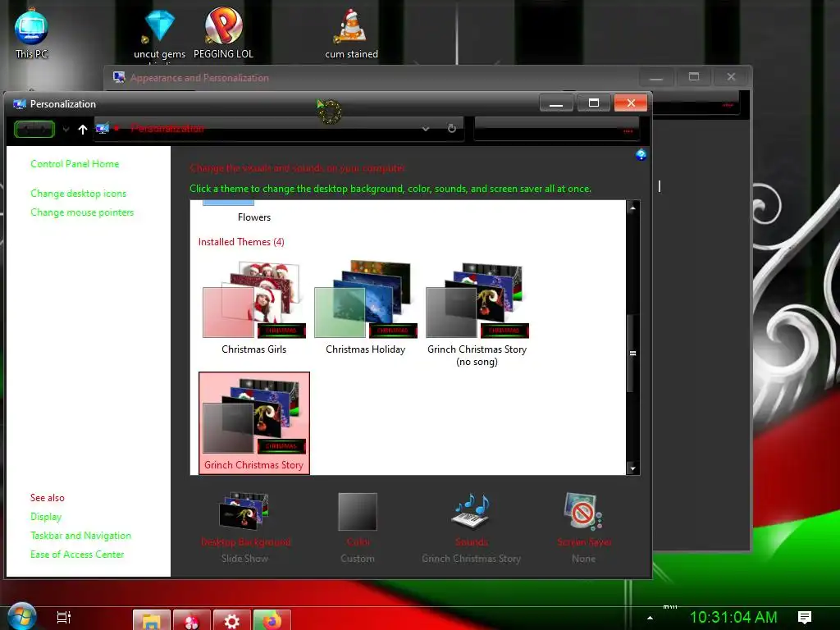Maximize the Appearance and Personalization window
The image size is (840, 630).
(x=694, y=76)
